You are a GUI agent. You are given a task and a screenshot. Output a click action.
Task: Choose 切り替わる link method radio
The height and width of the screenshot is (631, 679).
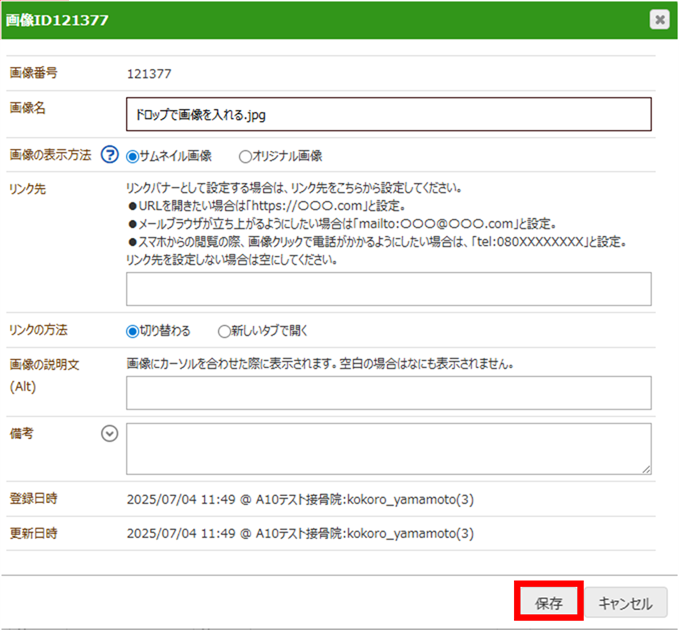[x=132, y=332]
